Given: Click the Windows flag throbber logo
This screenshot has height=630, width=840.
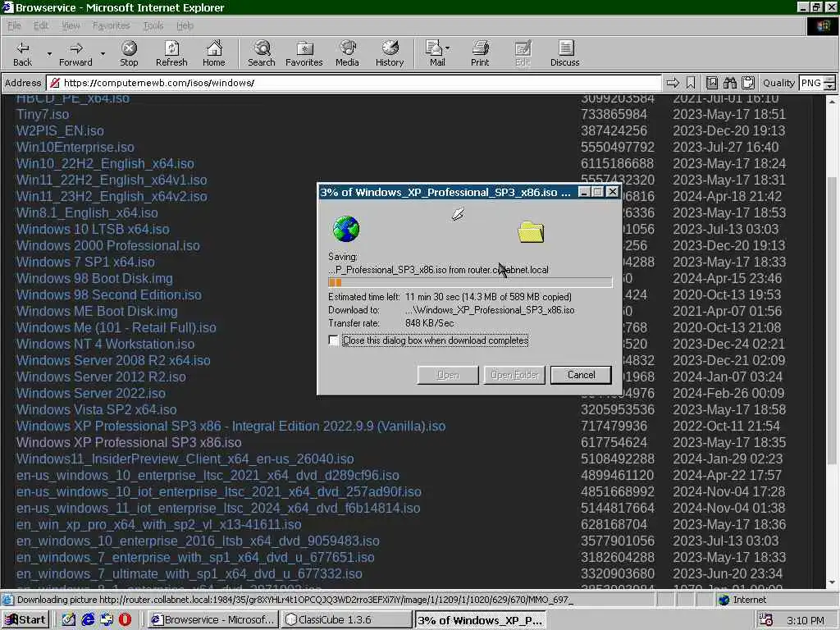Looking at the screenshot, I should click(822, 25).
